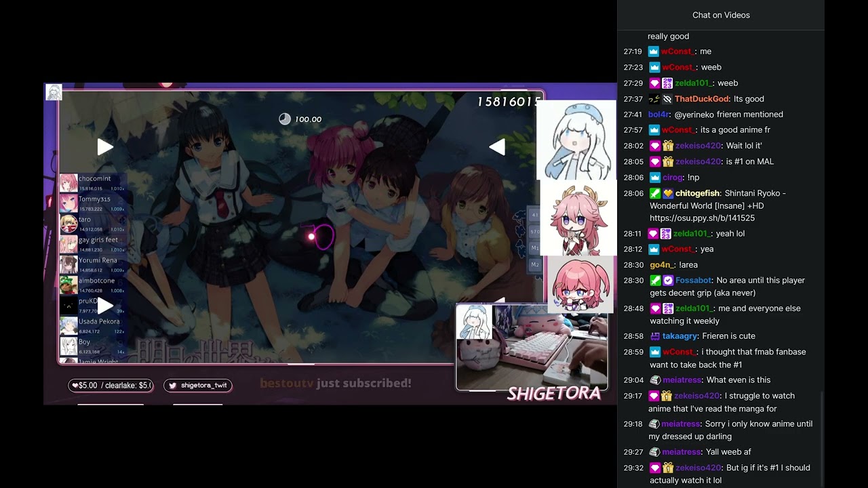Click the moderator sword badge beside Fossabot
The width and height of the screenshot is (868, 488).
coord(654,281)
